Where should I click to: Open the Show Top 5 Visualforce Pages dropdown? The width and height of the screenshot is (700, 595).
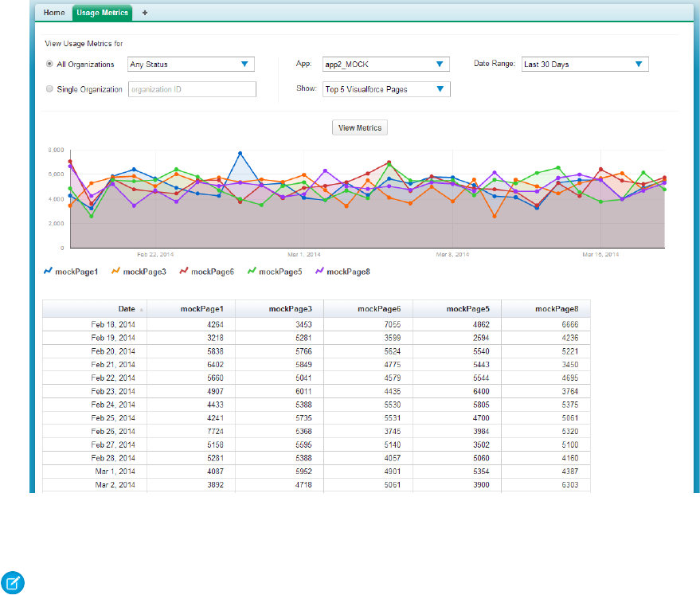(385, 89)
